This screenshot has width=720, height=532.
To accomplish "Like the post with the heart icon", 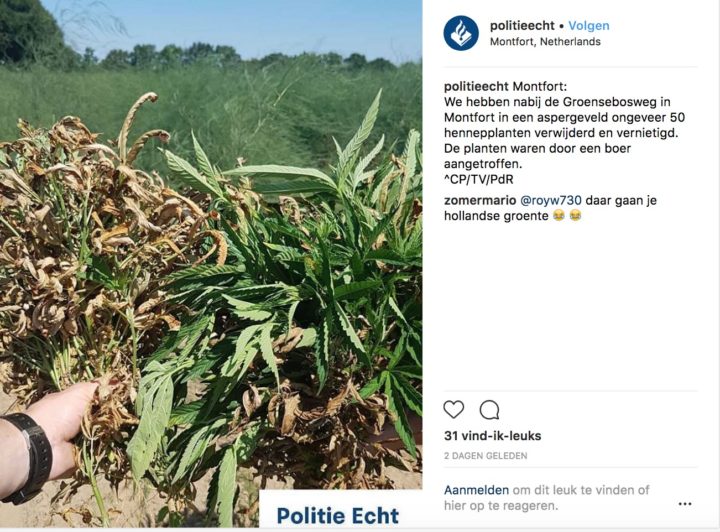I will pos(454,409).
